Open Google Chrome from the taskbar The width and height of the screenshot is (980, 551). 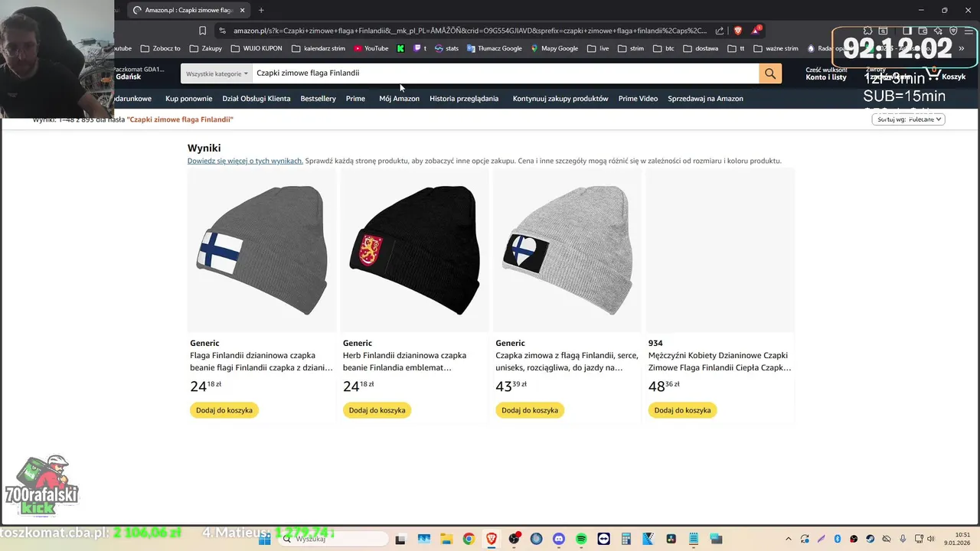coord(469,539)
